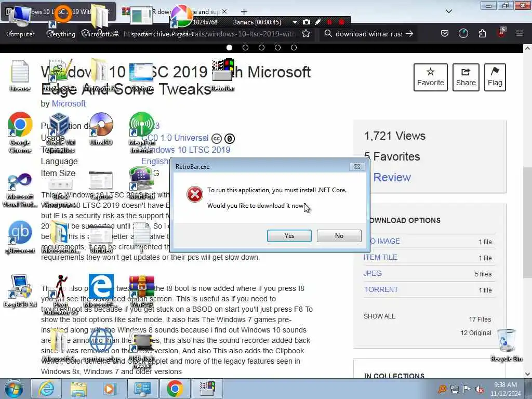Open browser extensions puzzle icon
This screenshot has width=532, height=399.
482,34
